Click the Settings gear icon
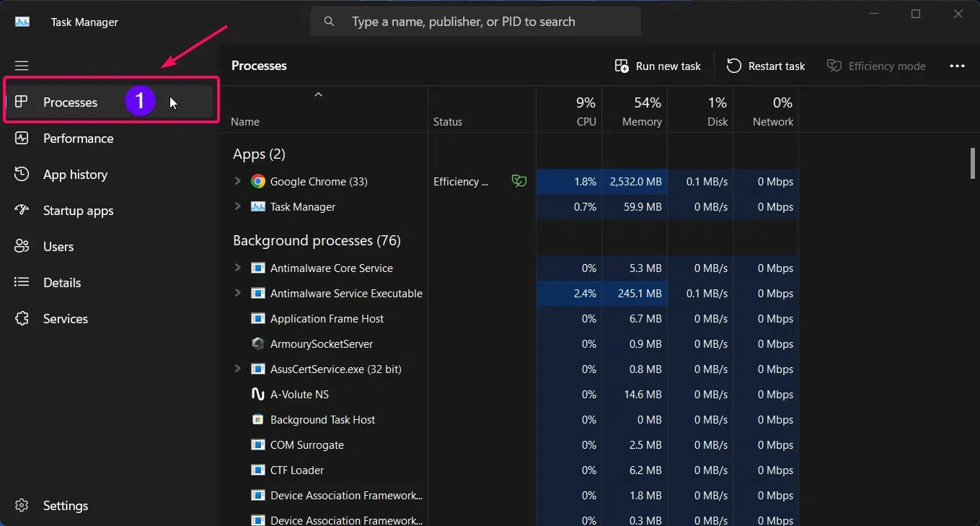The width and height of the screenshot is (980, 526). coord(22,505)
